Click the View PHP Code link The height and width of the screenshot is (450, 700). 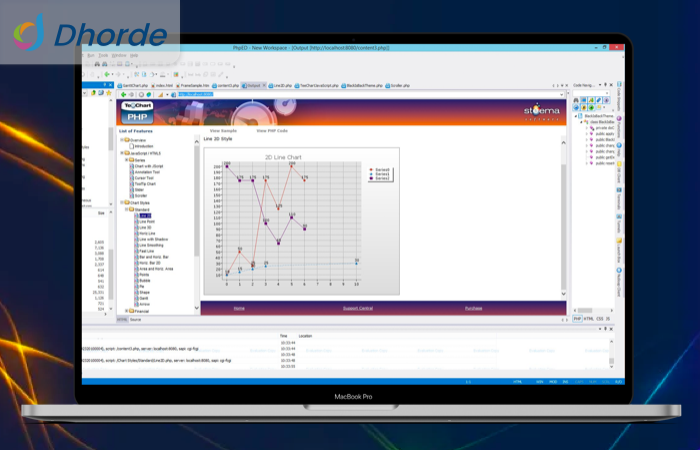point(272,131)
